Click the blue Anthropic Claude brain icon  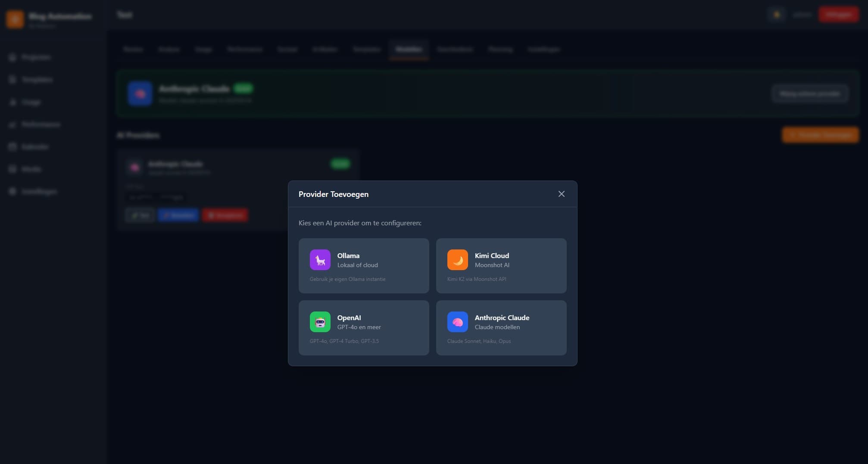coord(457,322)
